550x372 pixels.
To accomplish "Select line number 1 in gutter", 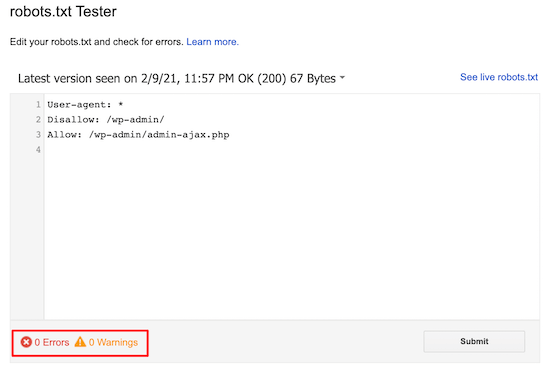I will pos(38,104).
